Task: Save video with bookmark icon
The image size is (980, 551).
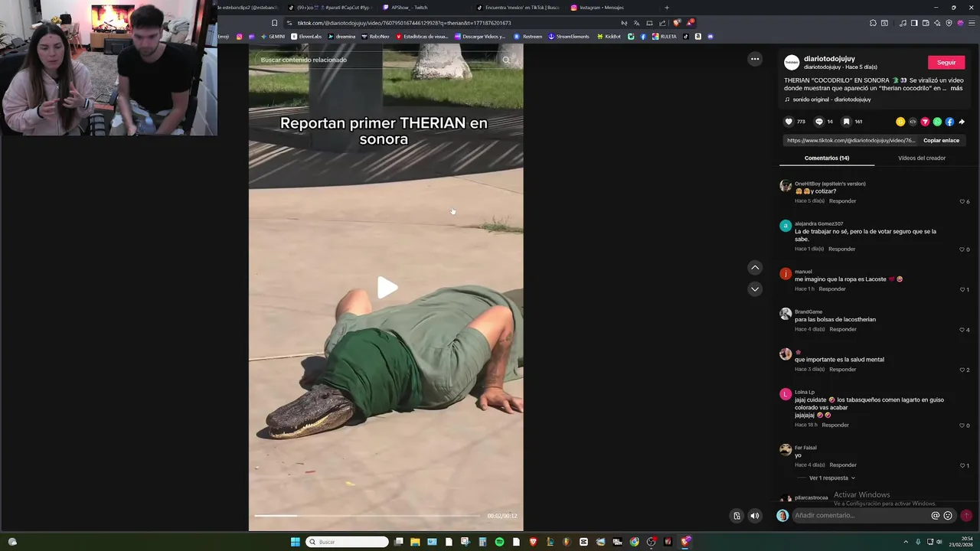Action: (846, 122)
